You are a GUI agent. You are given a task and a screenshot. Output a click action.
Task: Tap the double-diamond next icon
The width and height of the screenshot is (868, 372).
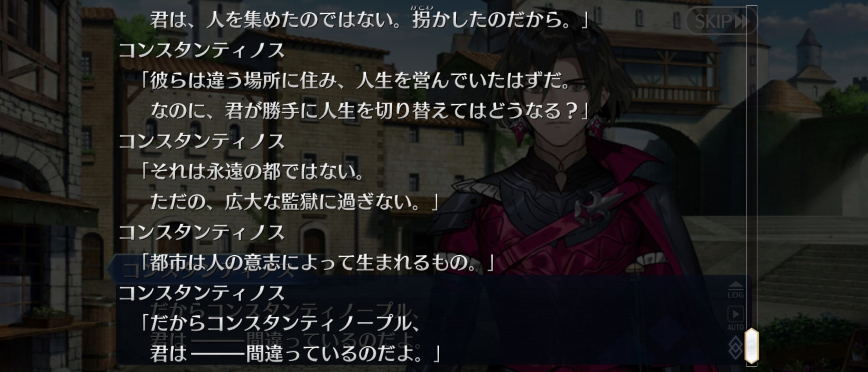coord(735,348)
